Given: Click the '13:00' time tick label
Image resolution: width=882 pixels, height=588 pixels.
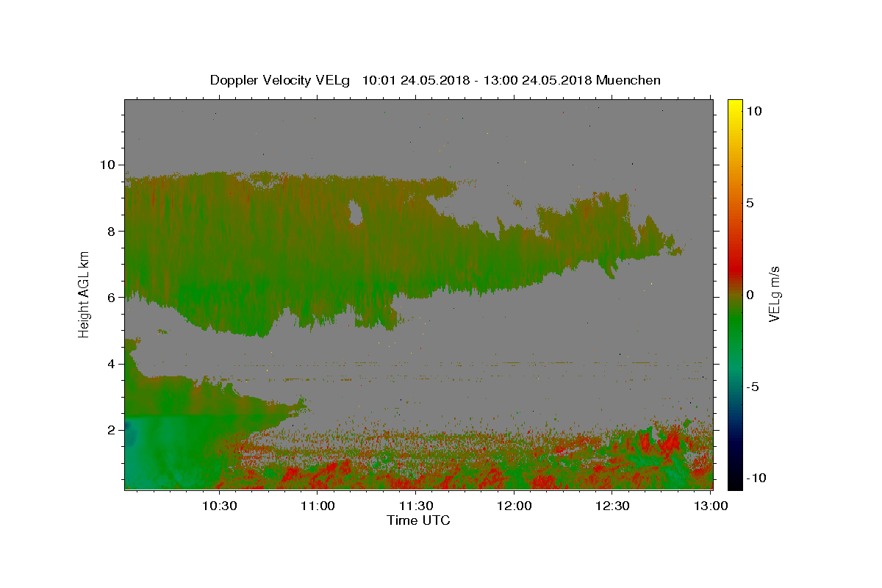Looking at the screenshot, I should coord(710,506).
